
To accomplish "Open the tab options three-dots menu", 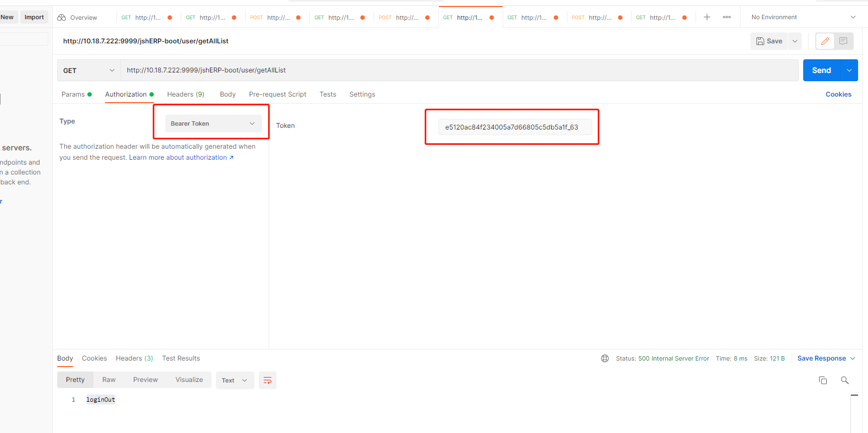I will click(x=727, y=17).
